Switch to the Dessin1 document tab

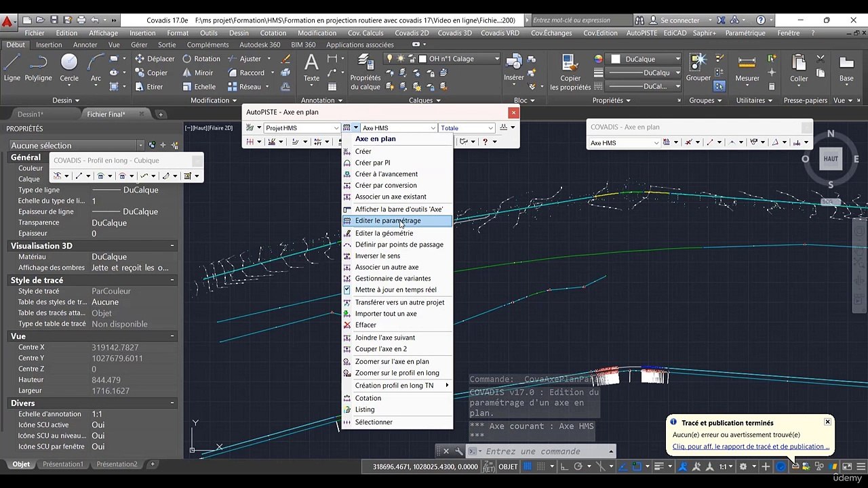31,115
